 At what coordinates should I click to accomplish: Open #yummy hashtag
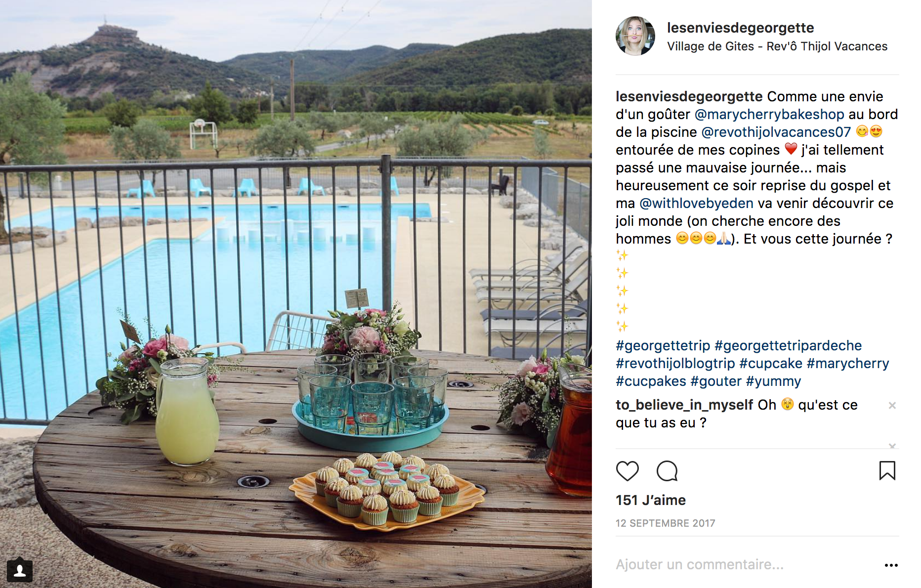[773, 381]
